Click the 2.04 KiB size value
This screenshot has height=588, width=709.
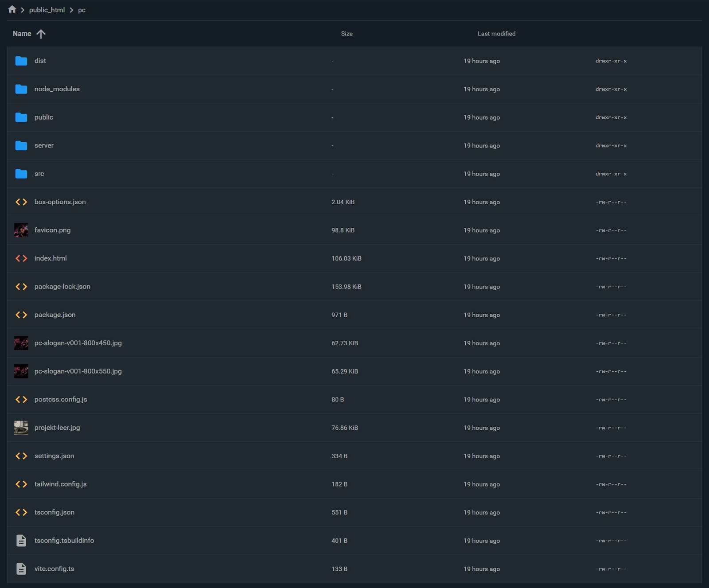coord(343,202)
